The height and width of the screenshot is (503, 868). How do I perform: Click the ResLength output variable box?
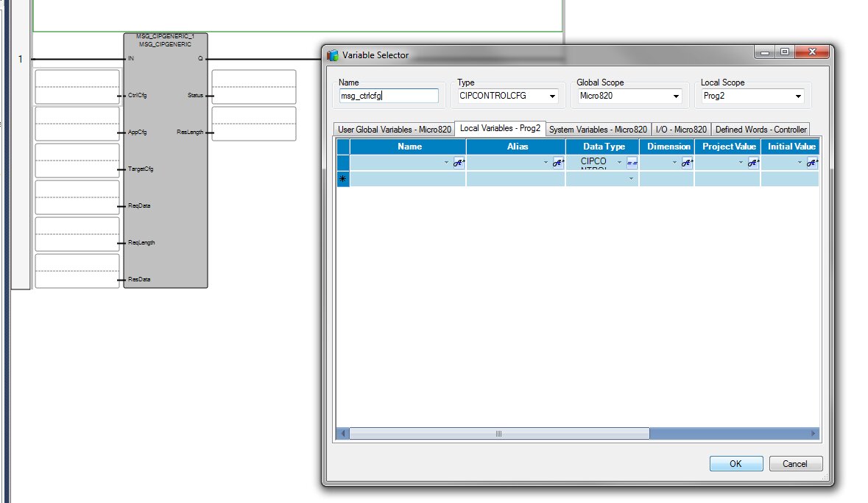(254, 124)
